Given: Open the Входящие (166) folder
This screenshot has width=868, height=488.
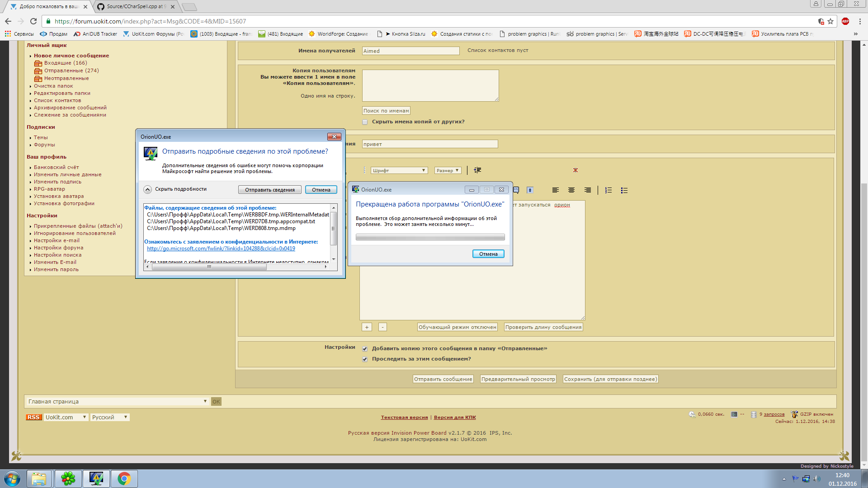Looking at the screenshot, I should (65, 63).
